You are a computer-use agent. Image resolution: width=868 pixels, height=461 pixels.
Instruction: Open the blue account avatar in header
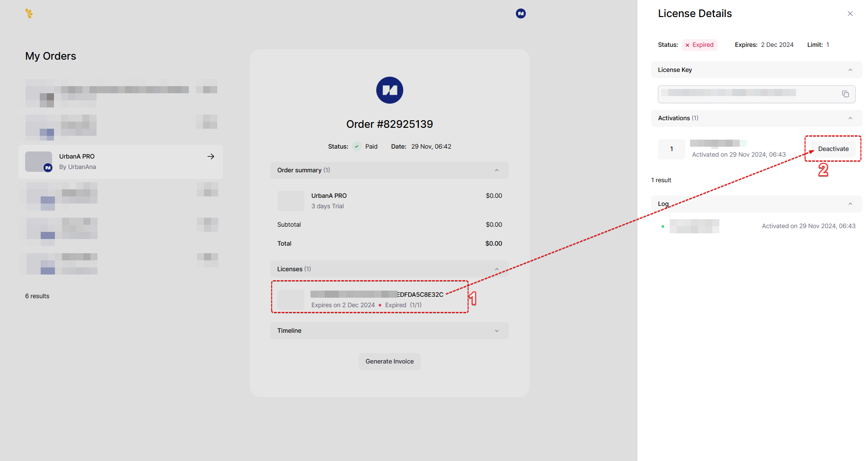tap(521, 14)
